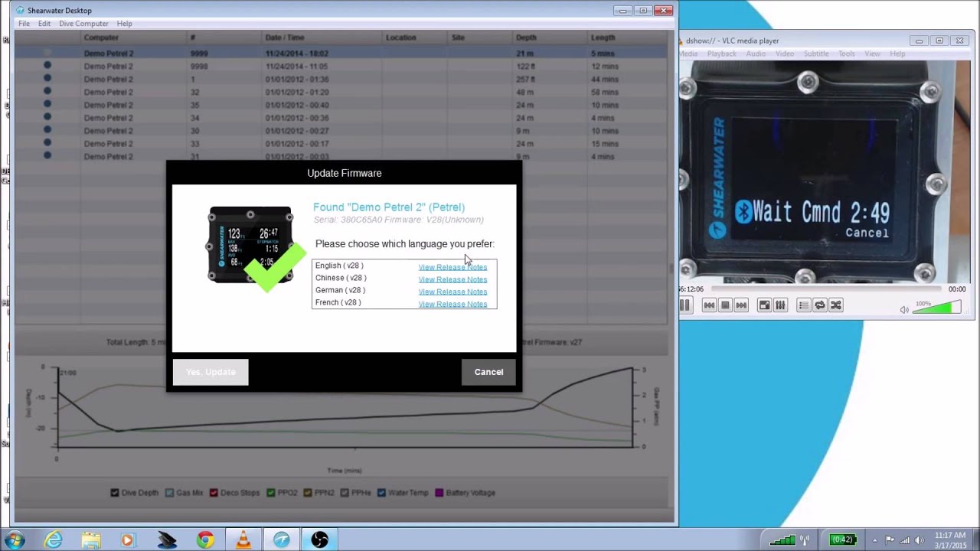980x551 pixels.
Task: Switch to OBS taskbar icon
Action: [x=319, y=540]
